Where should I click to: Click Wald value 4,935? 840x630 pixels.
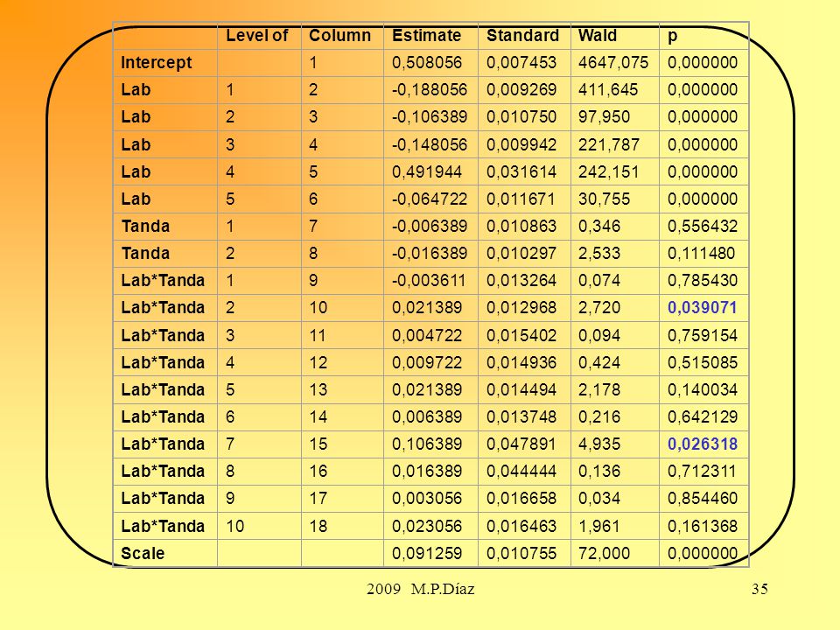point(598,444)
